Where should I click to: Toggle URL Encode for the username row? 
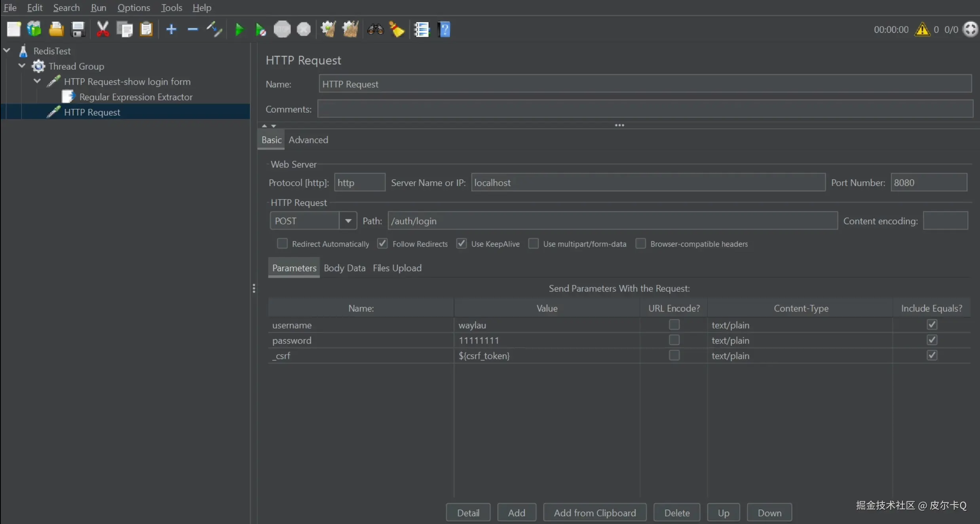674,325
